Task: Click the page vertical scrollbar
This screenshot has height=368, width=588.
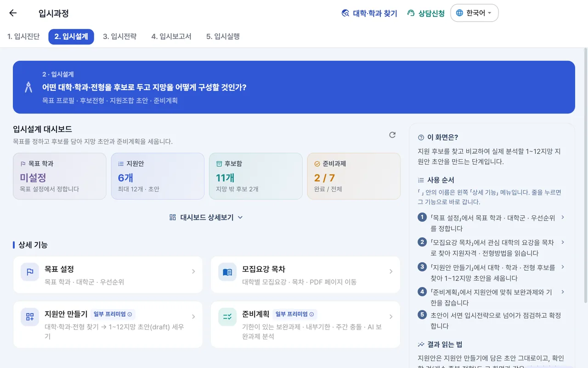Action: (585, 175)
